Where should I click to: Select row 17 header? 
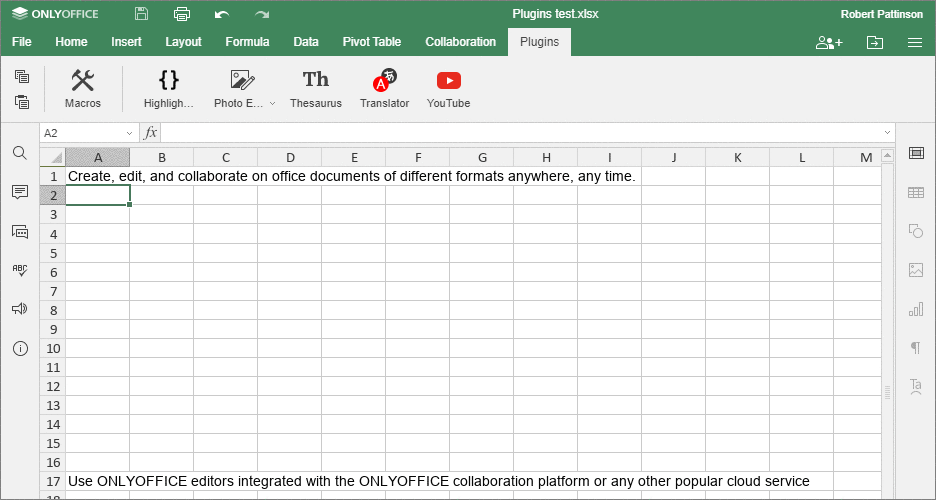click(53, 481)
